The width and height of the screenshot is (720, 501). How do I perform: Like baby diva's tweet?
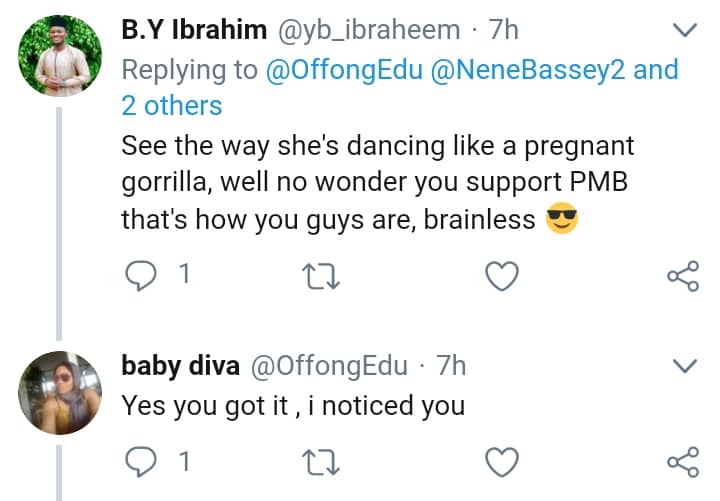pos(501,461)
